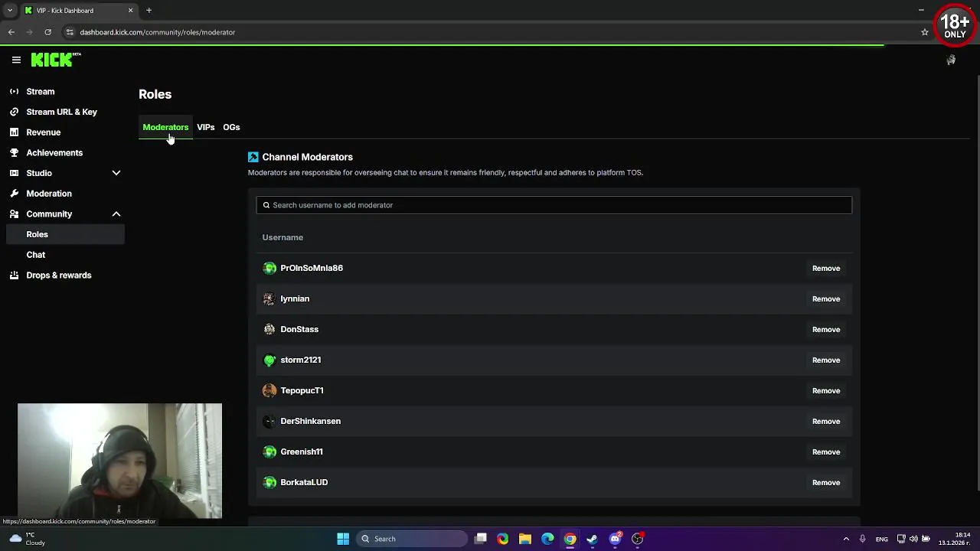Open OBS Studio from the taskbar
Screen dimensions: 980x551
(x=638, y=539)
